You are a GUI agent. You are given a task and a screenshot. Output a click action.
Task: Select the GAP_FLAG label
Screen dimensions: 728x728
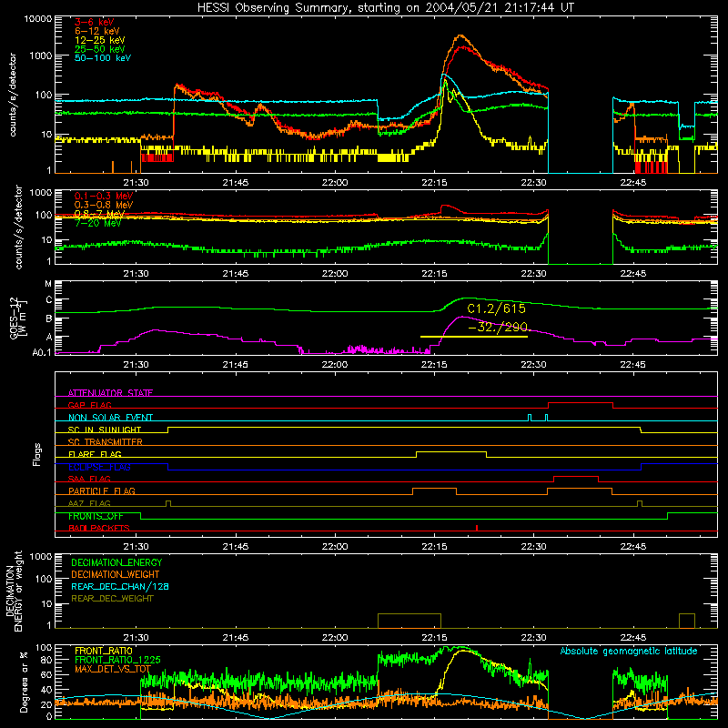89,405
